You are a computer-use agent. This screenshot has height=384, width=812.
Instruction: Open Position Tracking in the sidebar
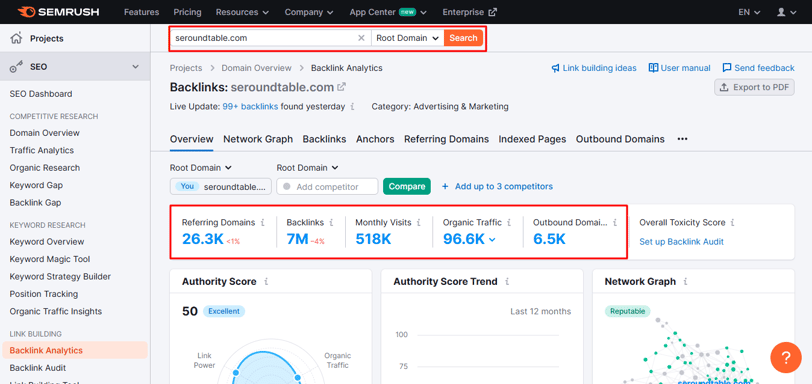[x=44, y=294]
